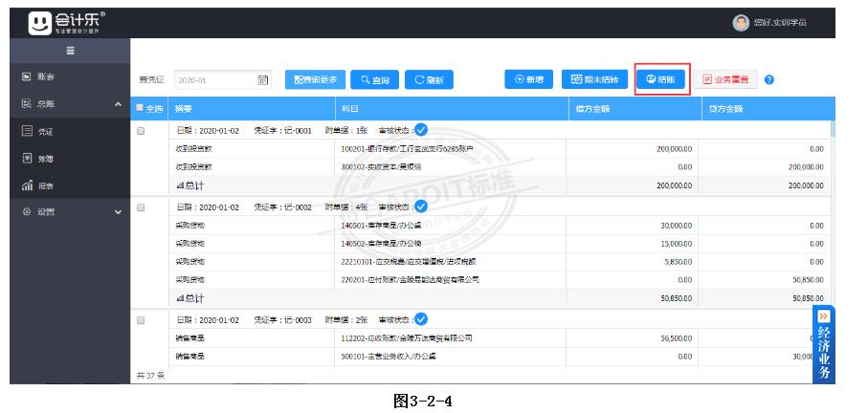The width and height of the screenshot is (868, 413).
Task: Click the audit checkmark icon of 记-0003
Action: pyautogui.click(x=421, y=319)
